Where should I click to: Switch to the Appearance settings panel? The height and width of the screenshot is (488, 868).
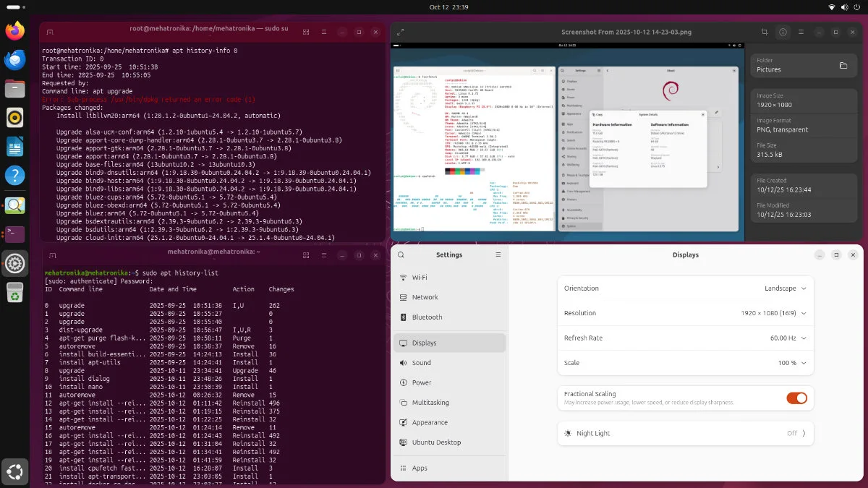pyautogui.click(x=430, y=422)
